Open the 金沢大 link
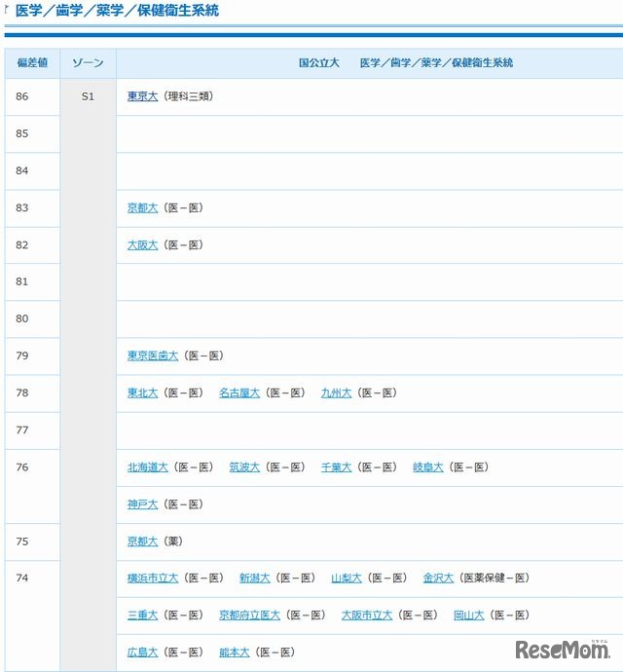 click(438, 579)
